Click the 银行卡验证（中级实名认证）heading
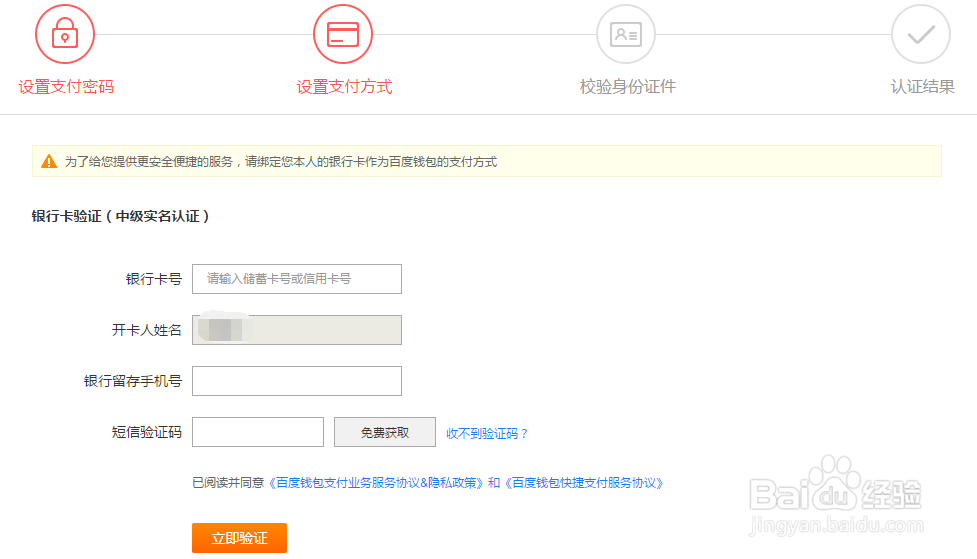Image resolution: width=977 pixels, height=559 pixels. pos(121,216)
